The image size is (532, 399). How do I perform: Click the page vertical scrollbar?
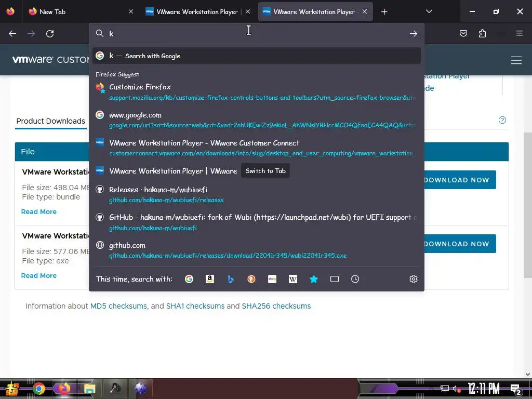pyautogui.click(x=528, y=205)
